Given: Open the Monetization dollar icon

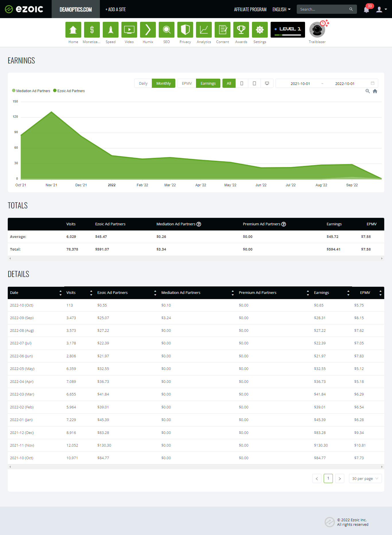Looking at the screenshot, I should [x=92, y=30].
